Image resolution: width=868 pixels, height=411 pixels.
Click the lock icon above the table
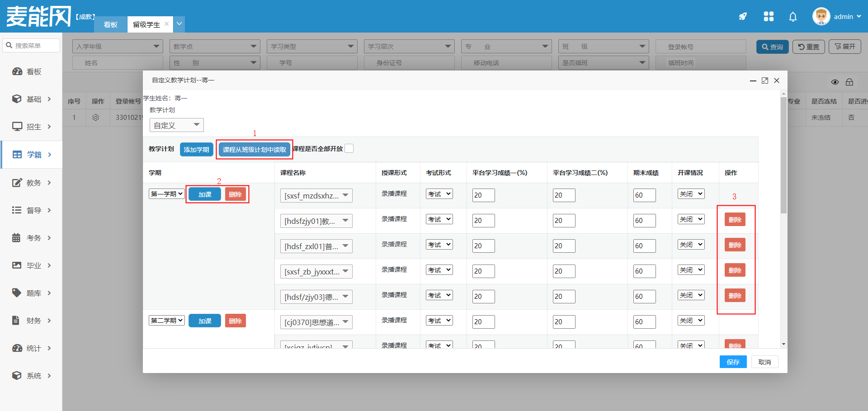(x=849, y=82)
